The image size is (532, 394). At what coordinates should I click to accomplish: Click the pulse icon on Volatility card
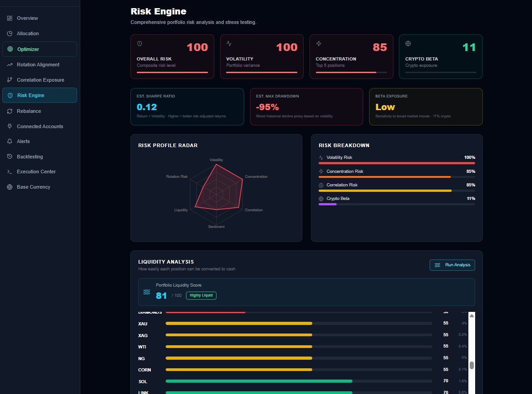(229, 43)
